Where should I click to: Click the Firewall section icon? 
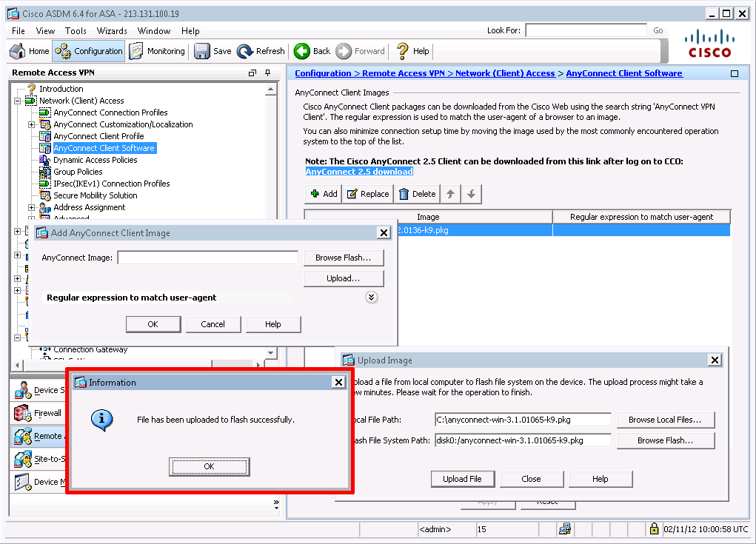(22, 413)
